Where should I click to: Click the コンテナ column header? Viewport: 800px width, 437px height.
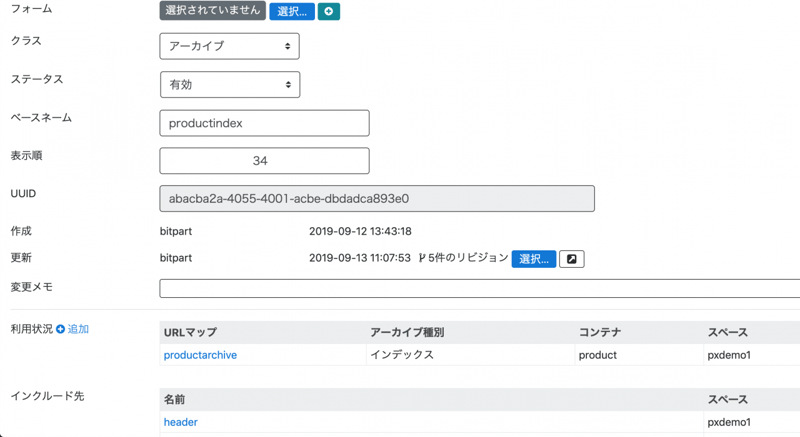602,332
